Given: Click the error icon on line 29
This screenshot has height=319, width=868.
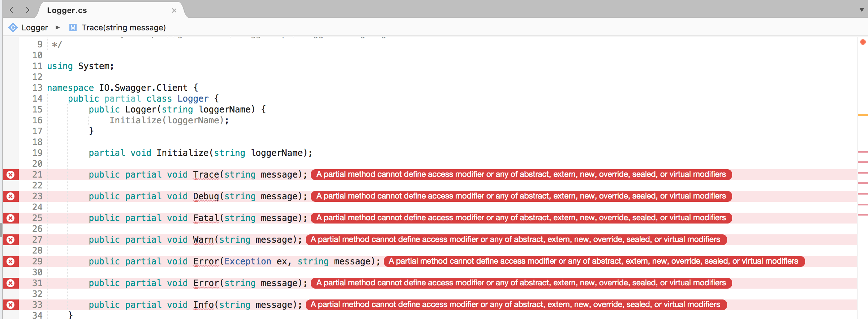Looking at the screenshot, I should pos(11,261).
